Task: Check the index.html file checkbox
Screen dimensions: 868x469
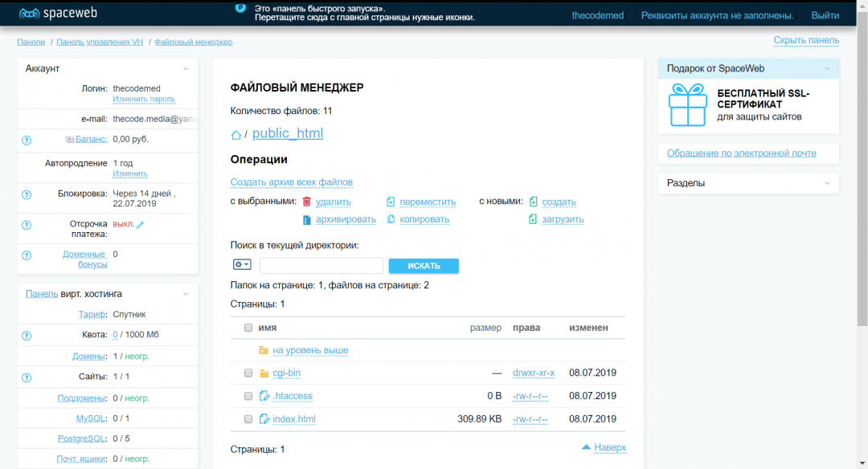Action: point(248,419)
